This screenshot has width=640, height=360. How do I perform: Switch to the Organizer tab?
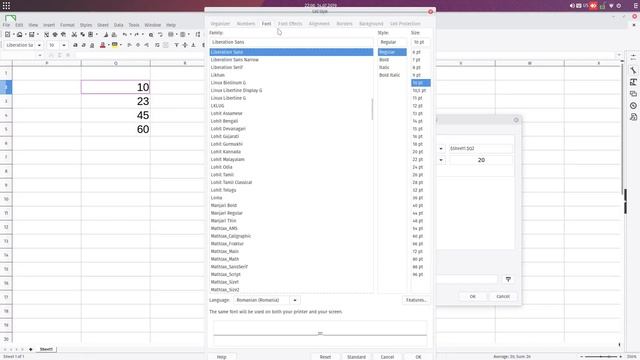point(220,24)
